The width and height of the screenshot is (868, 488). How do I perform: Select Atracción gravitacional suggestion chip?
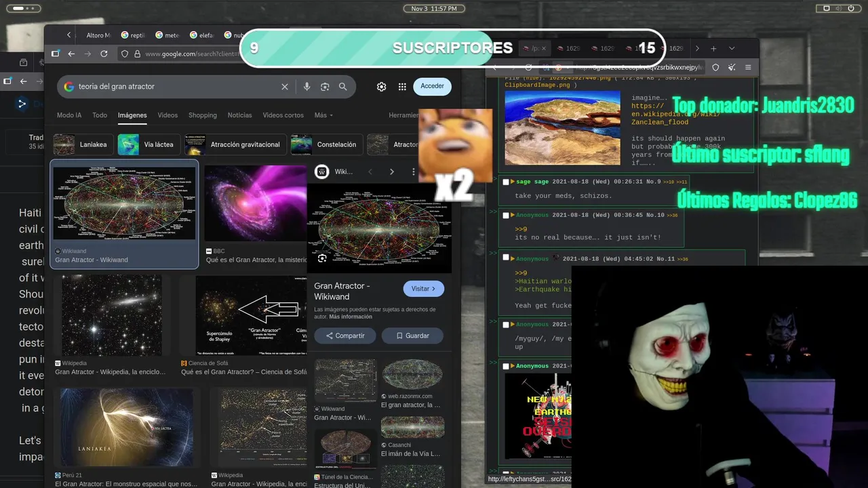click(235, 144)
